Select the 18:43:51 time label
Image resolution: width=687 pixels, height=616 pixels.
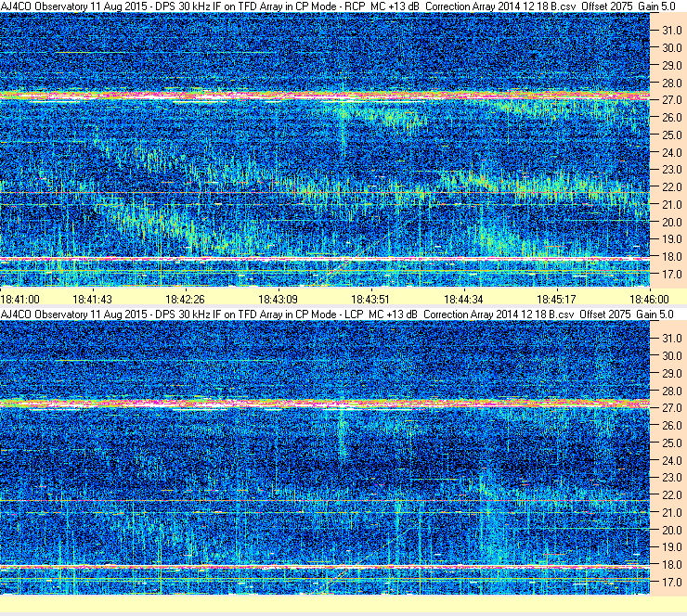370,300
